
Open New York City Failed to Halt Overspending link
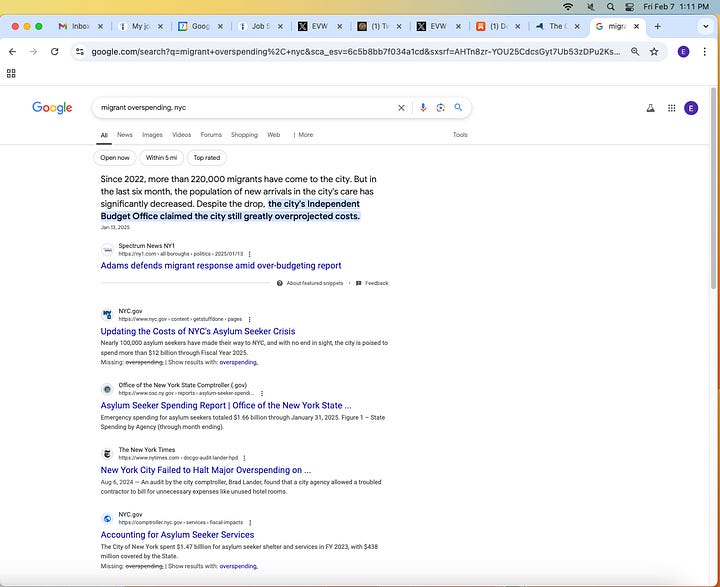pyautogui.click(x=206, y=470)
